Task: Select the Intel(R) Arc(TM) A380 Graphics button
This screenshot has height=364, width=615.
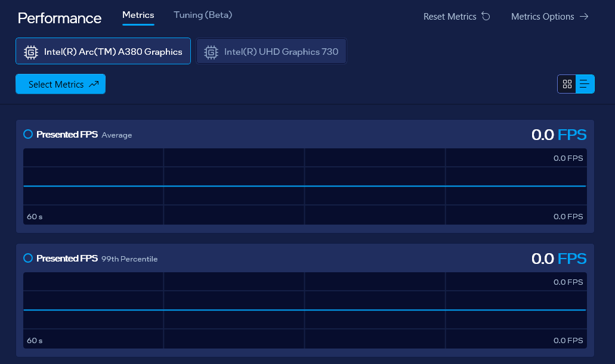Action: (x=103, y=52)
